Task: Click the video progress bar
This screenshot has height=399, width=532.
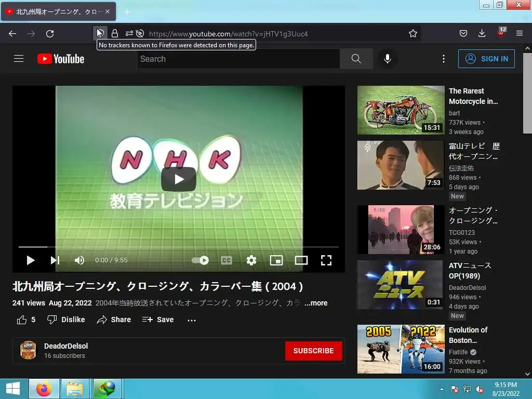Action: 179,247
